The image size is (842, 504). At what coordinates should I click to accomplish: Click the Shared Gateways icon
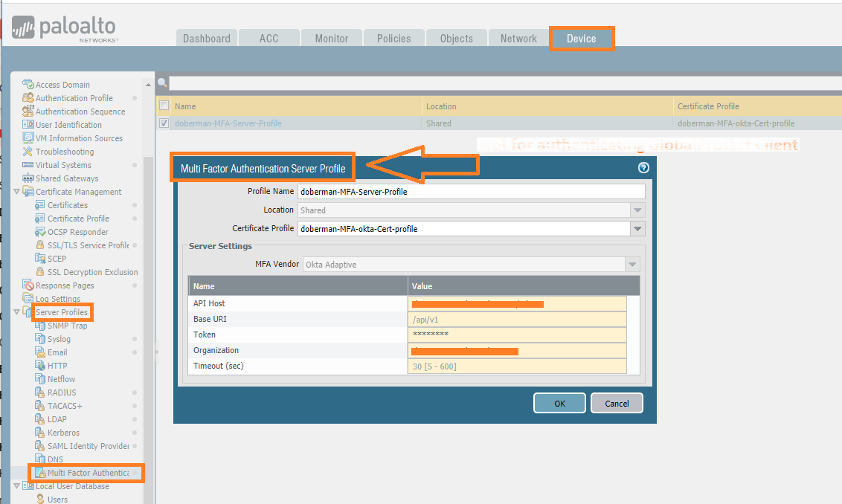(28, 178)
